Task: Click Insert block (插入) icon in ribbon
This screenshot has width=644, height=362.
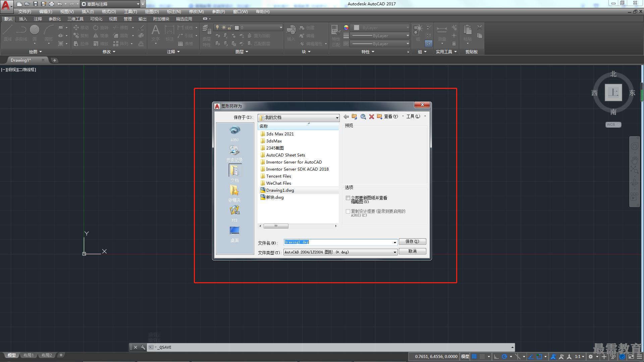Action: coord(291,34)
